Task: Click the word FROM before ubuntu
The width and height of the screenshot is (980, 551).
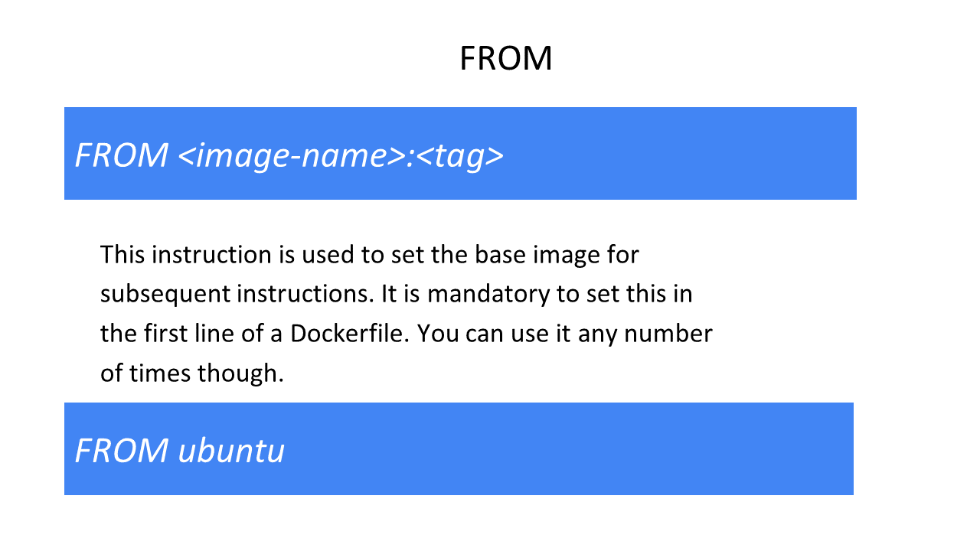Action: point(122,451)
